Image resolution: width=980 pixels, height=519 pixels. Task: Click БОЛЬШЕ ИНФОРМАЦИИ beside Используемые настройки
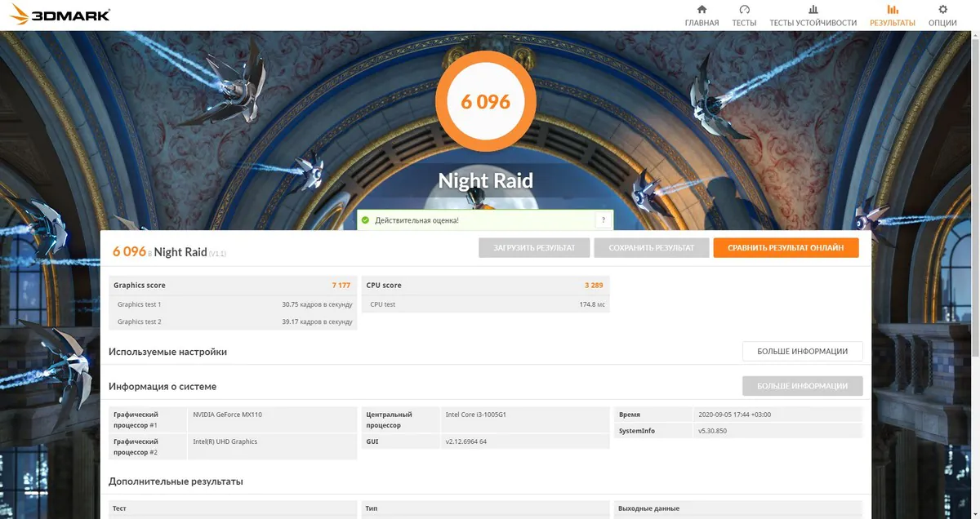[802, 352]
